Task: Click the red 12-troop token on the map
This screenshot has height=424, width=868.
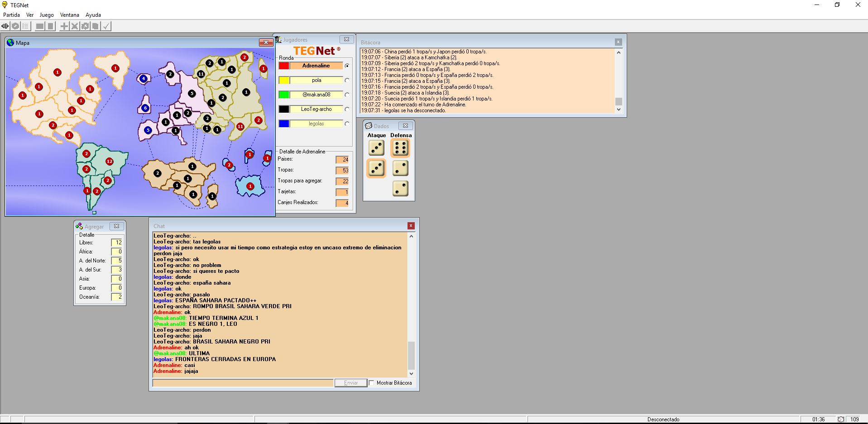Action: [109, 161]
